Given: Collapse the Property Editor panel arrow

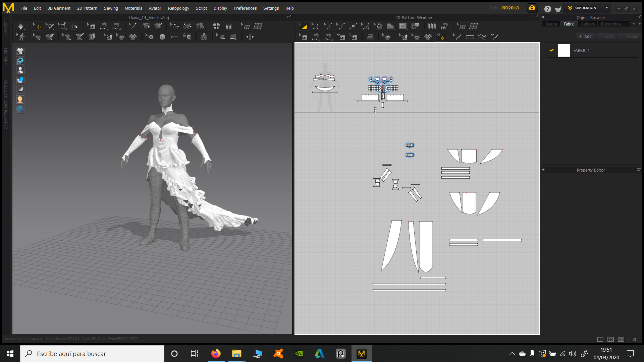Looking at the screenshot, I should 543,170.
